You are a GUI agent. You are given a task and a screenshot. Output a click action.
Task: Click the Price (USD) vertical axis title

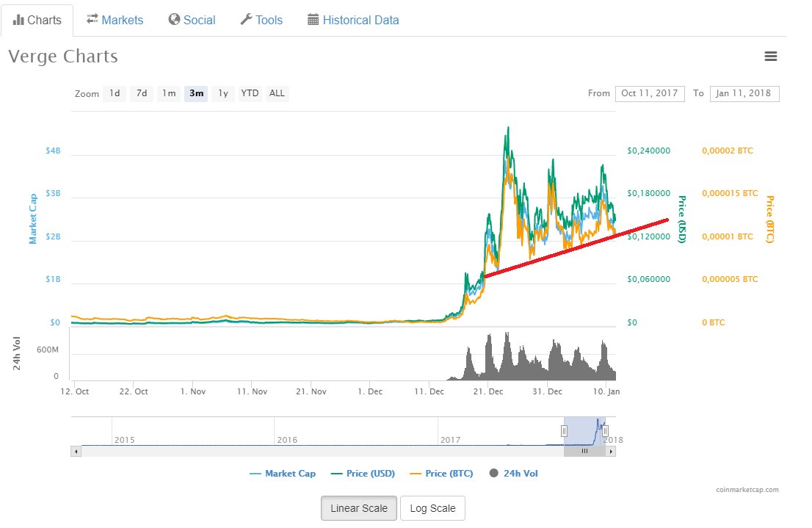682,219
